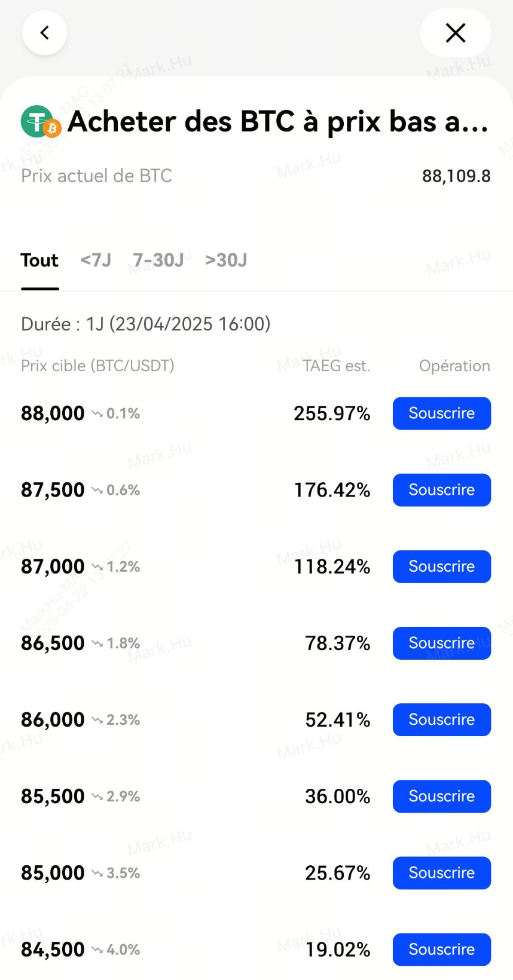Subscribe to 88,000 target price

click(441, 414)
